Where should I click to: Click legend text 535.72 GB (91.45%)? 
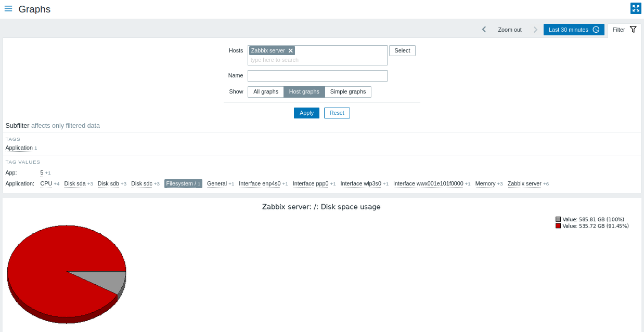[x=596, y=226]
